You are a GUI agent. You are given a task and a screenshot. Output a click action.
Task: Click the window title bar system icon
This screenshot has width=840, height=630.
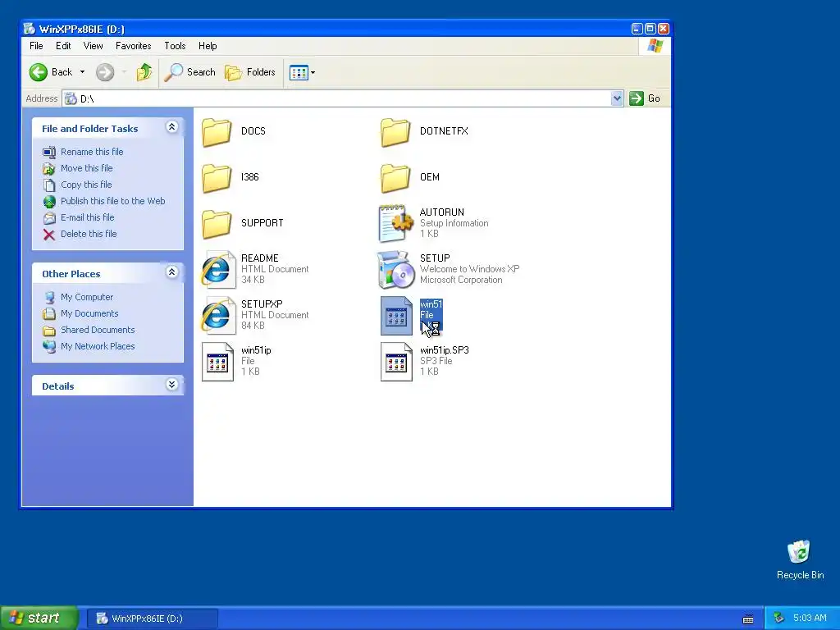tap(30, 29)
